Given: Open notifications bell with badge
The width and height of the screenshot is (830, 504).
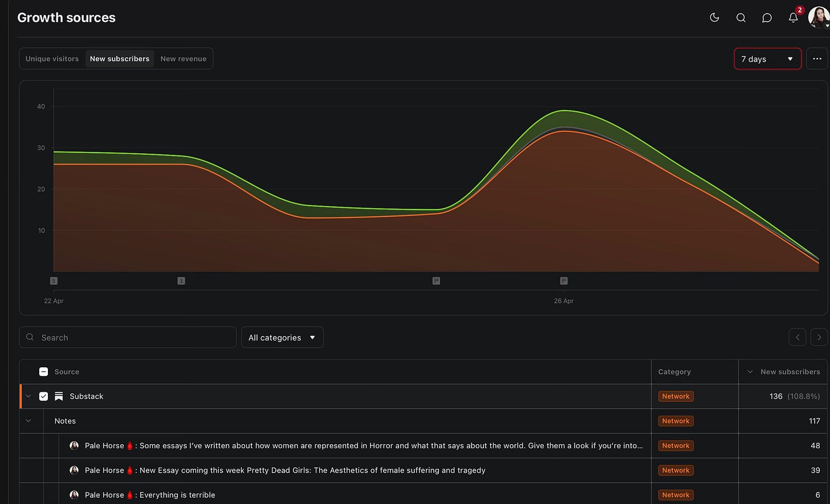Looking at the screenshot, I should click(x=794, y=17).
